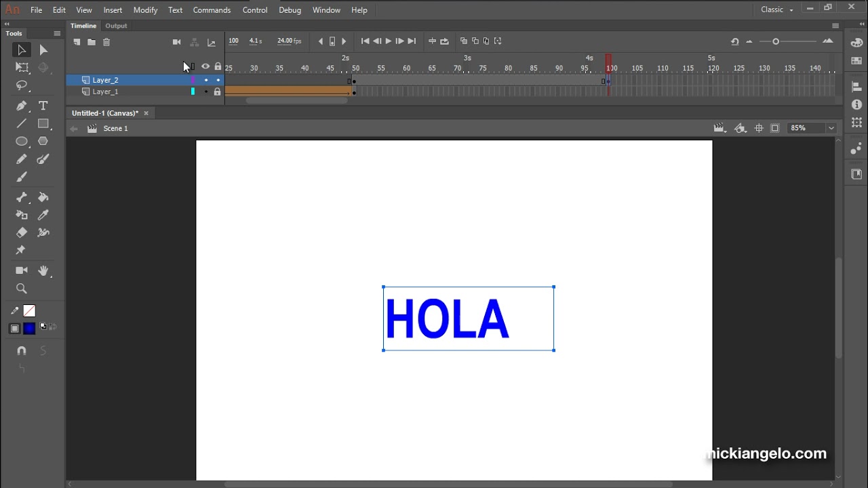The height and width of the screenshot is (488, 868).
Task: Select the Pen tool
Action: [x=22, y=106]
